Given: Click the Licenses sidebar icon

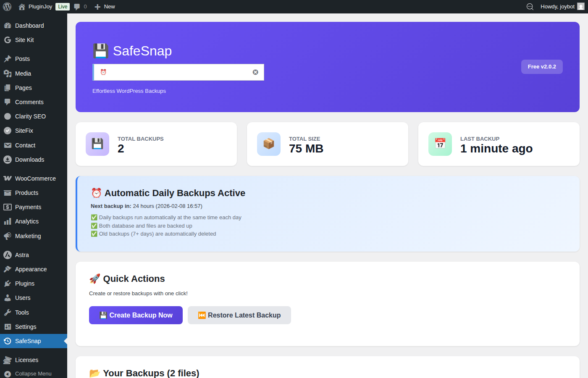Looking at the screenshot, I should 8,360.
